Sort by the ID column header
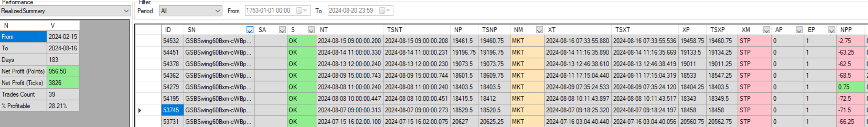 coord(172,30)
